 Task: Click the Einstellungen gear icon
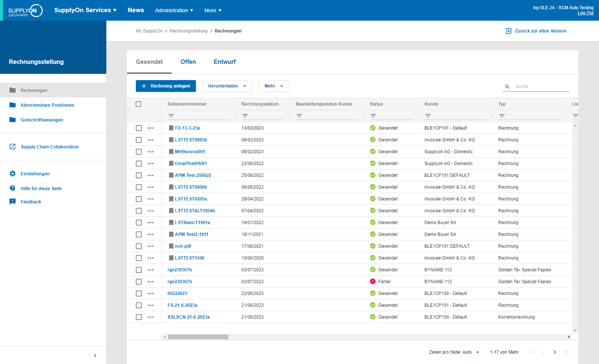point(13,174)
